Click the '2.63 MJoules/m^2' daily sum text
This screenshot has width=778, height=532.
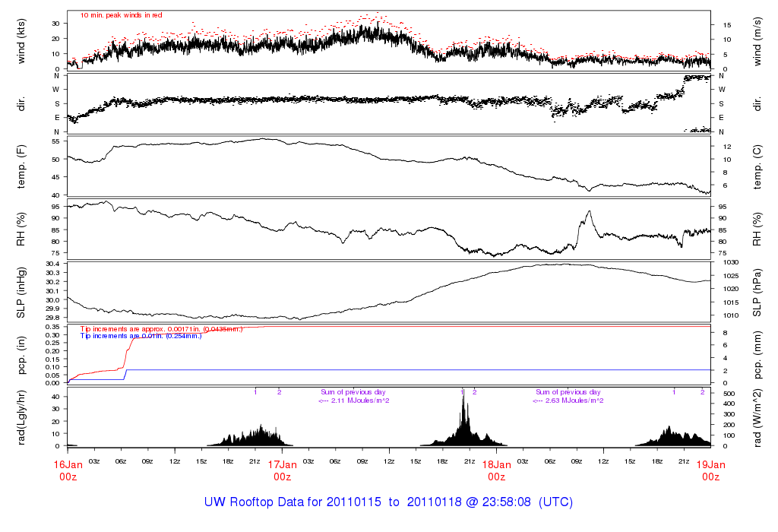(x=568, y=401)
